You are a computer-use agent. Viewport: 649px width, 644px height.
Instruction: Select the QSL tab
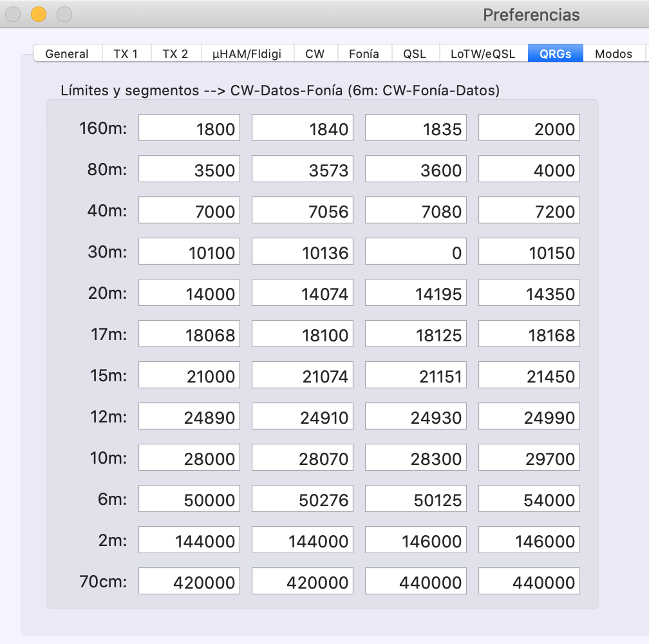click(x=415, y=53)
